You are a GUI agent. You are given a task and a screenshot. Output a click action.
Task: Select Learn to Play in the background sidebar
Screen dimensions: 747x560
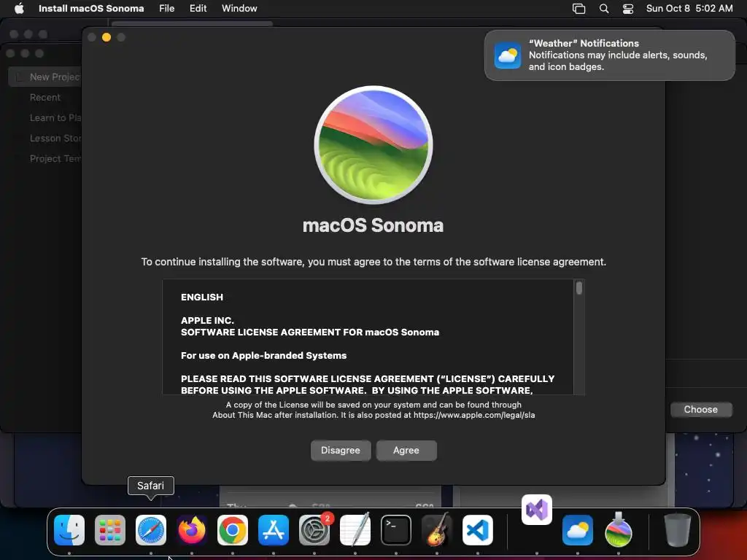[x=55, y=117]
